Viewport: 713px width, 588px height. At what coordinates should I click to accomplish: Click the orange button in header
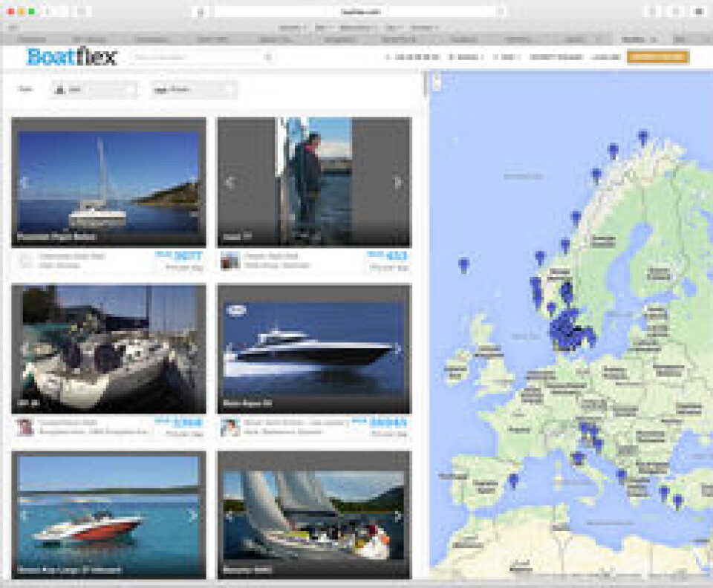coord(657,57)
